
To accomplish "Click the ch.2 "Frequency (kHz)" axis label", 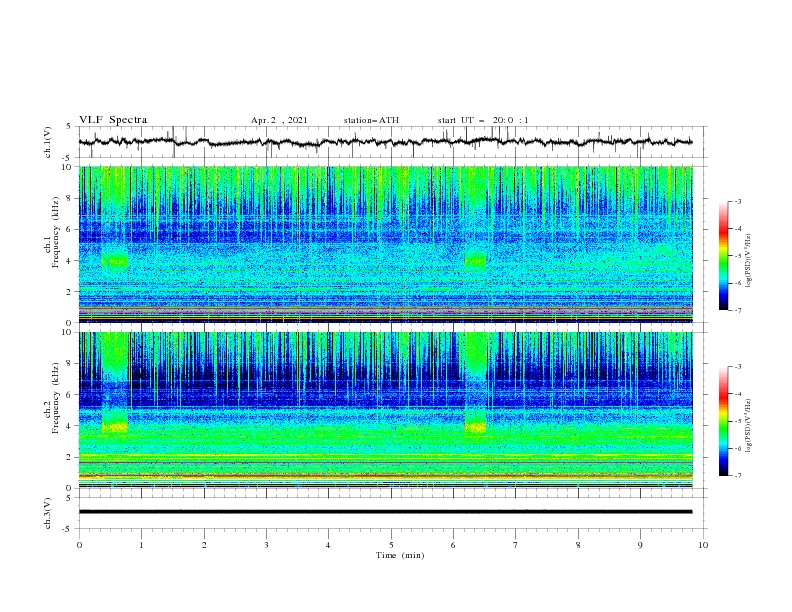I will (x=56, y=398).
